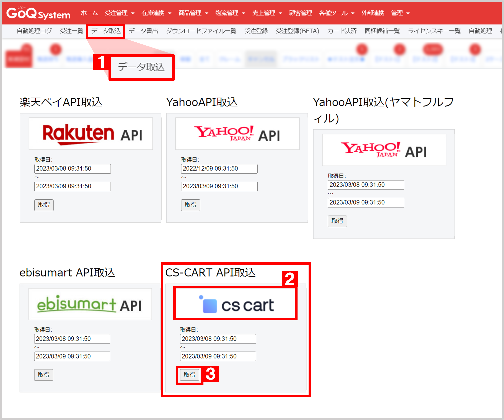Click 取得 under YahooAPI取込(ヤマトフルフィル)
Screen dimensions: 504x420
[337, 221]
